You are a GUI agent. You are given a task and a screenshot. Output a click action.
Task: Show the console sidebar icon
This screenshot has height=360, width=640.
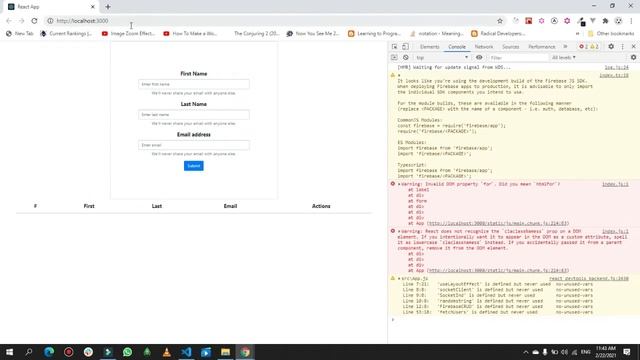tap(394, 58)
